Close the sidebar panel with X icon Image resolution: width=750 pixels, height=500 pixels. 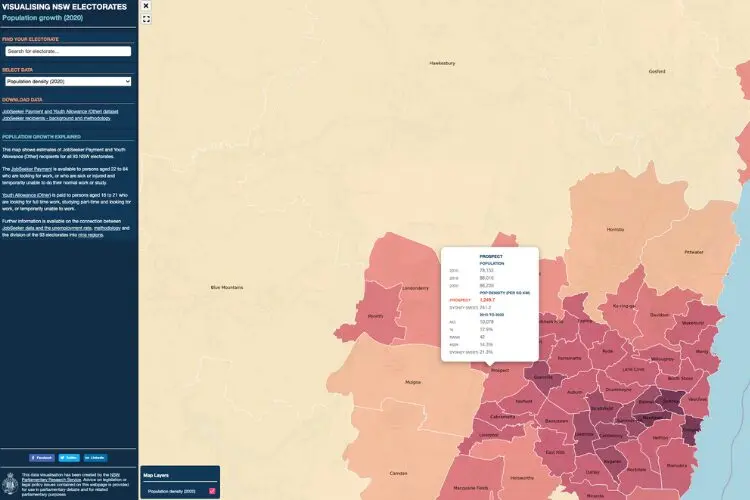click(x=146, y=6)
